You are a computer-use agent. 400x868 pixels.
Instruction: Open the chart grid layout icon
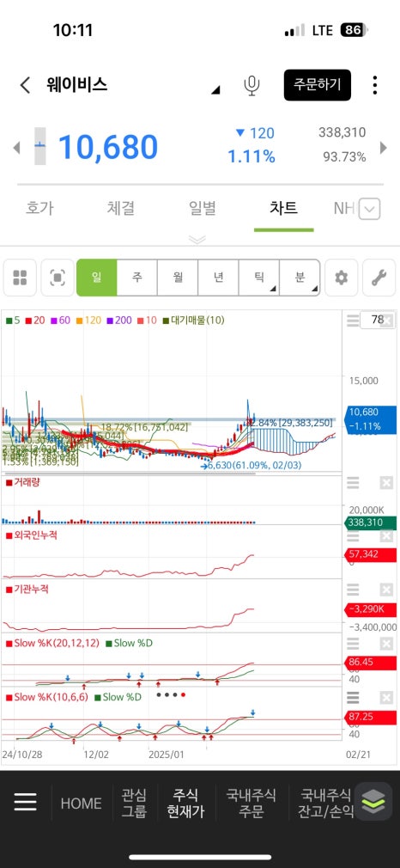coord(20,278)
